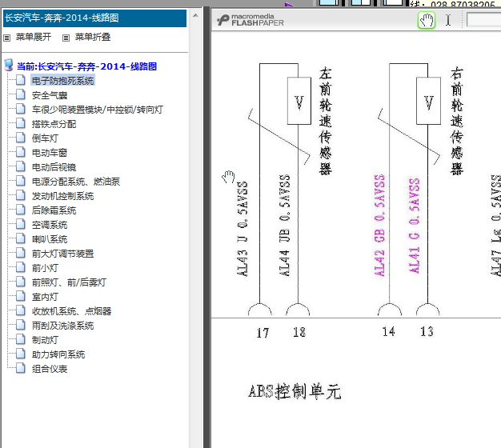Screen dimensions: 501x448
Task: Click the Macromedia FlashPaper logo
Action: (x=250, y=20)
